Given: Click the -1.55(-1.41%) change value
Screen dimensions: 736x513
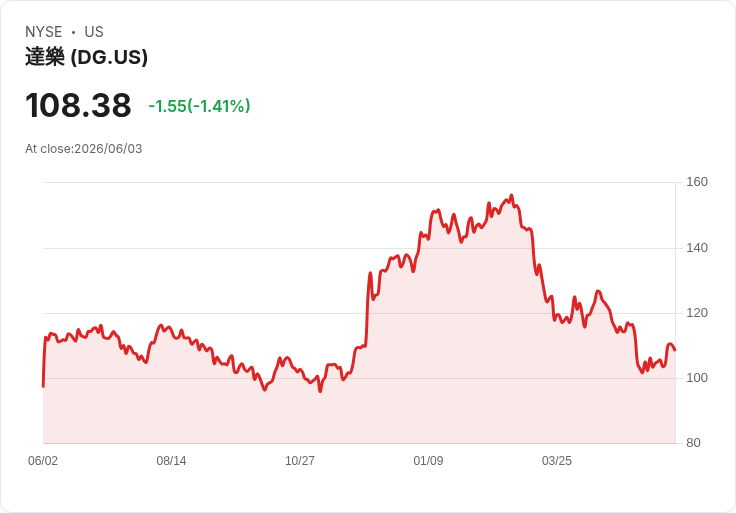Looking at the screenshot, I should click(x=199, y=106).
